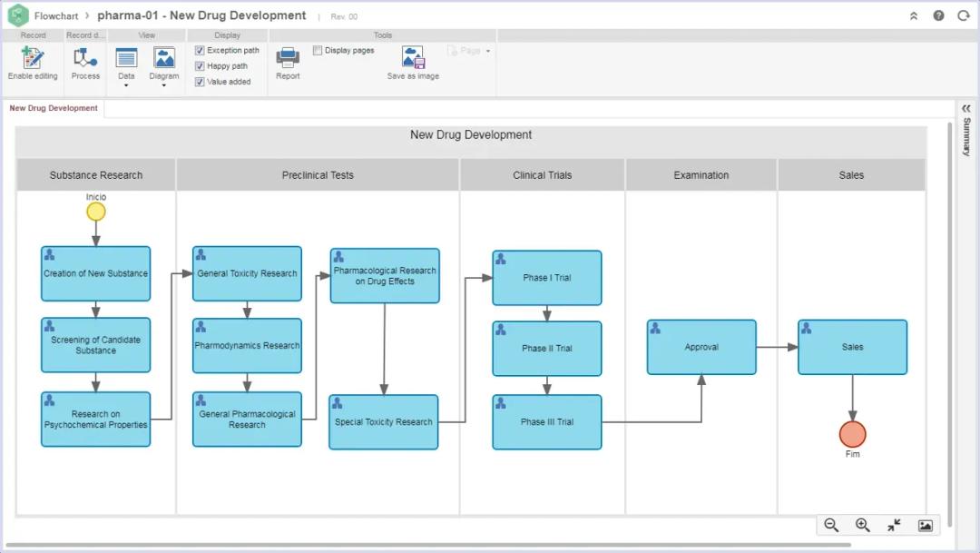This screenshot has height=553, width=980.
Task: Click the picture icon in the zoom toolbar
Action: [926, 525]
